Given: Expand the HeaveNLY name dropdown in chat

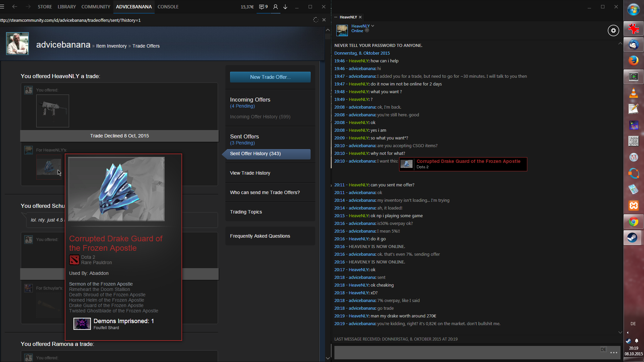Looking at the screenshot, I should point(373,26).
